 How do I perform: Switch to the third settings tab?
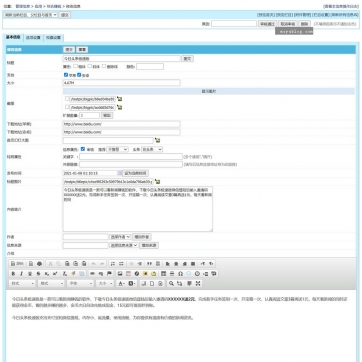coord(53,38)
